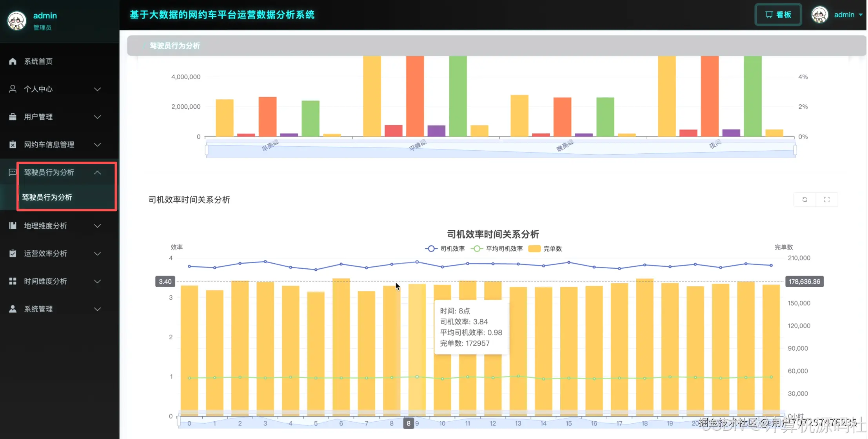The height and width of the screenshot is (439, 868).
Task: Click the person icon beside 个人中心
Action: tap(13, 89)
